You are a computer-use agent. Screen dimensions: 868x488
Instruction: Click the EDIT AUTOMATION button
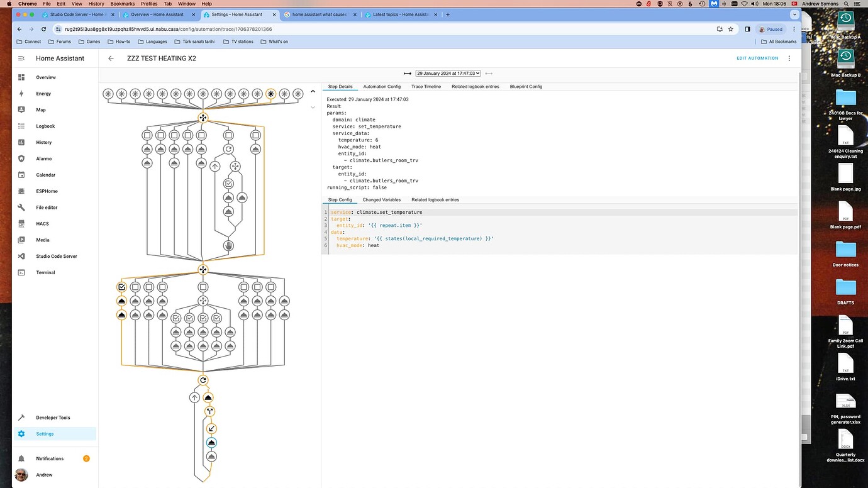[757, 58]
